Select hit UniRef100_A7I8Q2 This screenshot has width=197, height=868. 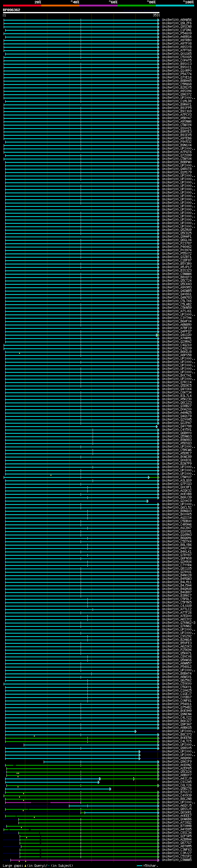pos(177,822)
